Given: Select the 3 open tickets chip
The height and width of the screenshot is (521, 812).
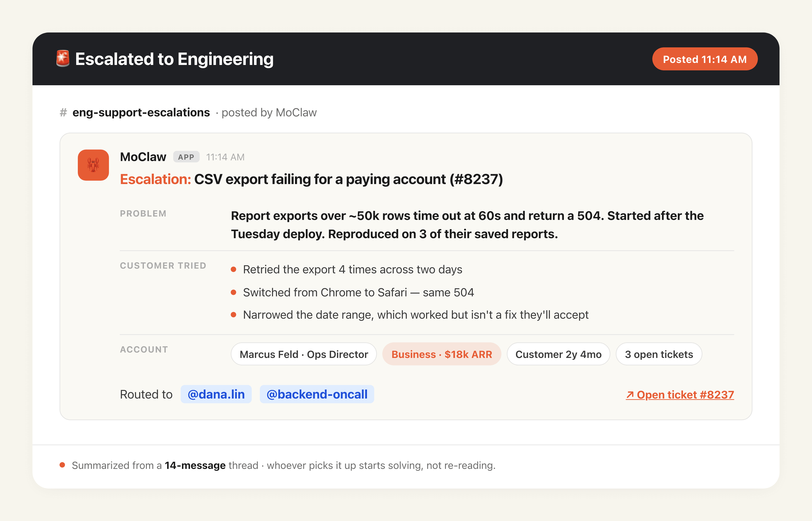Looking at the screenshot, I should tap(659, 354).
